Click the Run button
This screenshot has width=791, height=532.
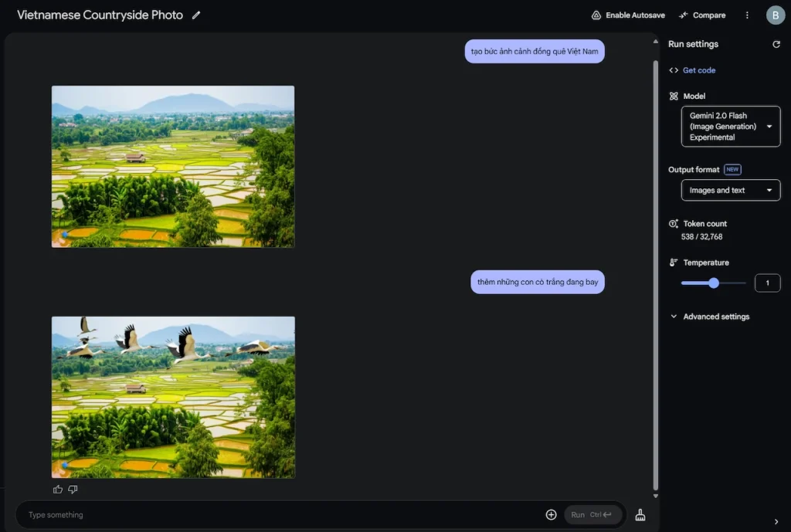pyautogui.click(x=592, y=514)
